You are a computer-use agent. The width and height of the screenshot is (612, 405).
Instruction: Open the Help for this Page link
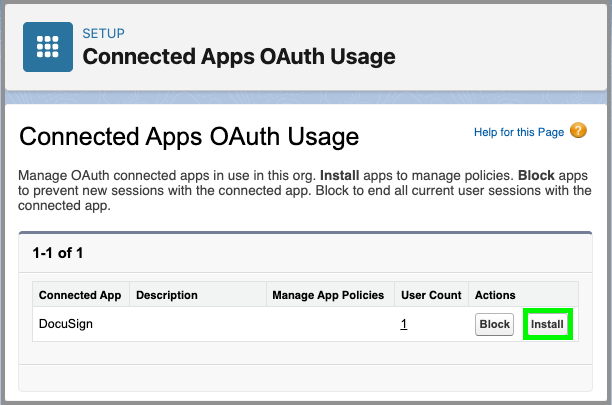pos(519,132)
